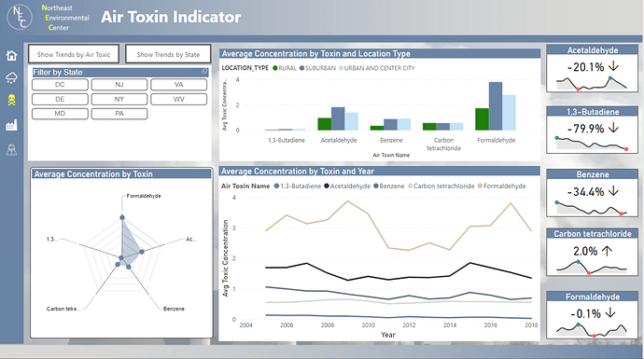Select the rural Acetaldehyde bar
Screen dimensions: 644x359
click(325, 124)
